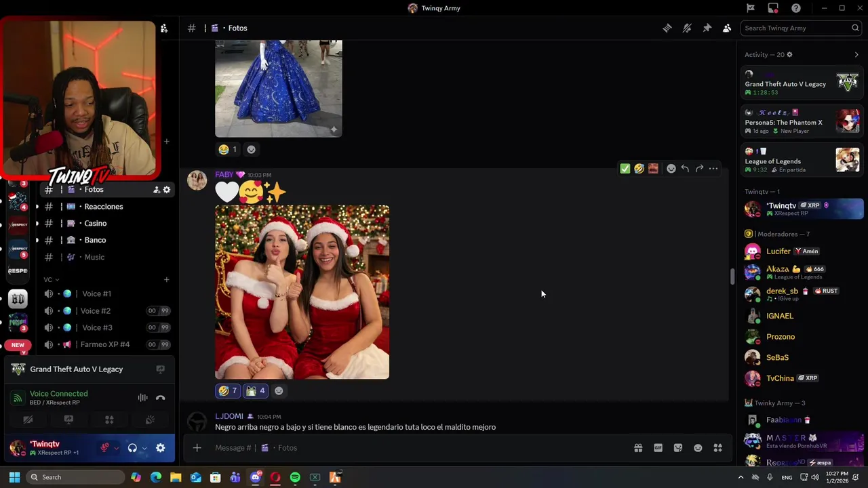Open the Persona5: The Phantom X activity card
Image resolution: width=868 pixels, height=488 pixels.
pos(802,122)
